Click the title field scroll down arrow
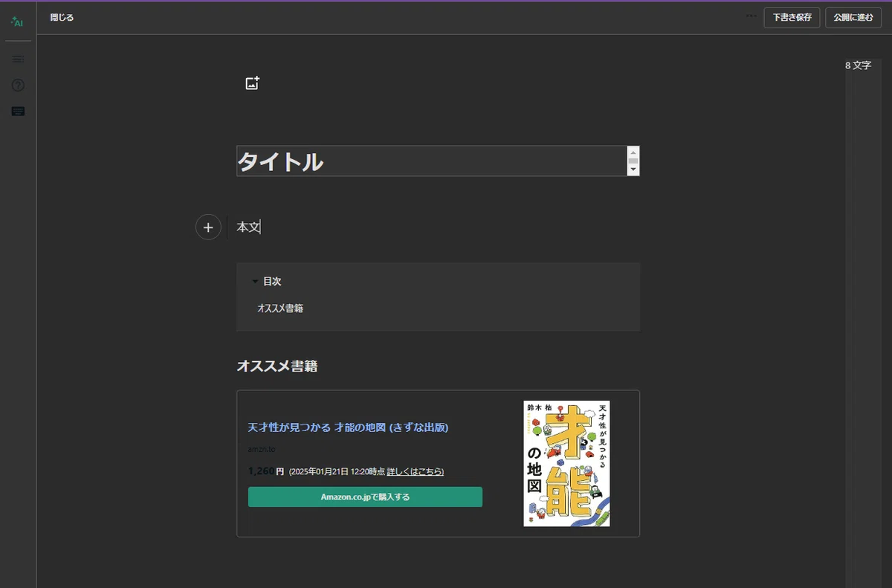The width and height of the screenshot is (892, 588). (x=633, y=170)
